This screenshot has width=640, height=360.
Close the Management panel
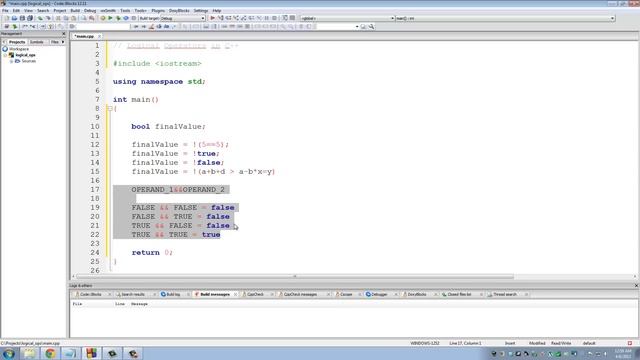pos(63,33)
